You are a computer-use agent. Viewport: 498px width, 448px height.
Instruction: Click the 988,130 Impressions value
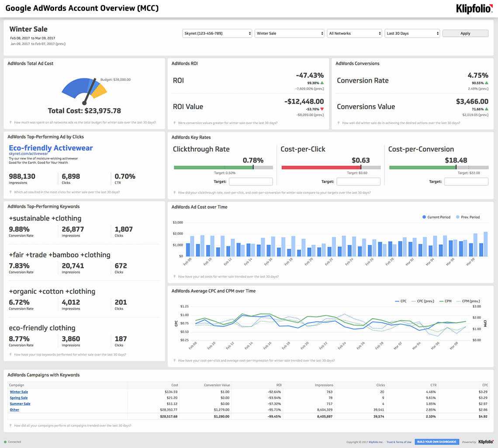click(x=22, y=176)
